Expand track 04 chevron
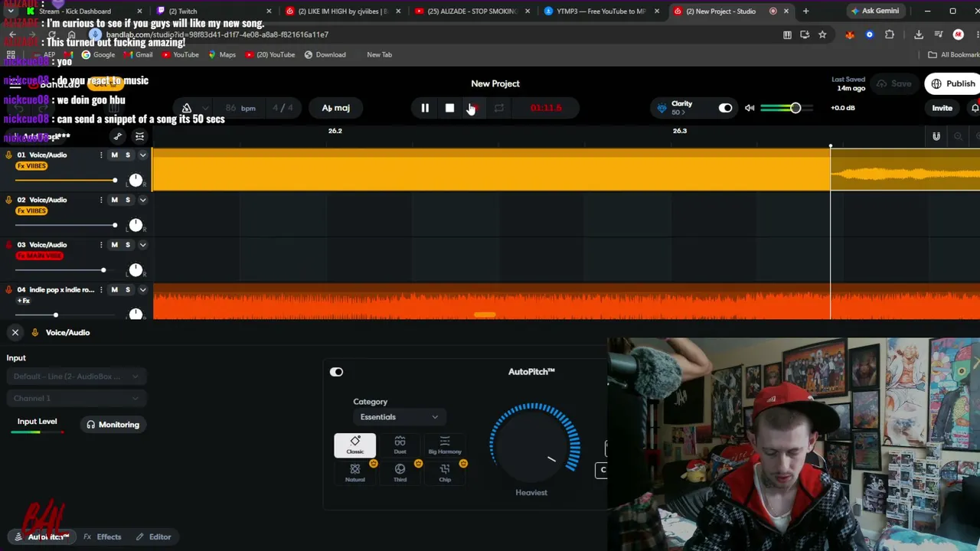This screenshot has width=980, height=551. [142, 289]
